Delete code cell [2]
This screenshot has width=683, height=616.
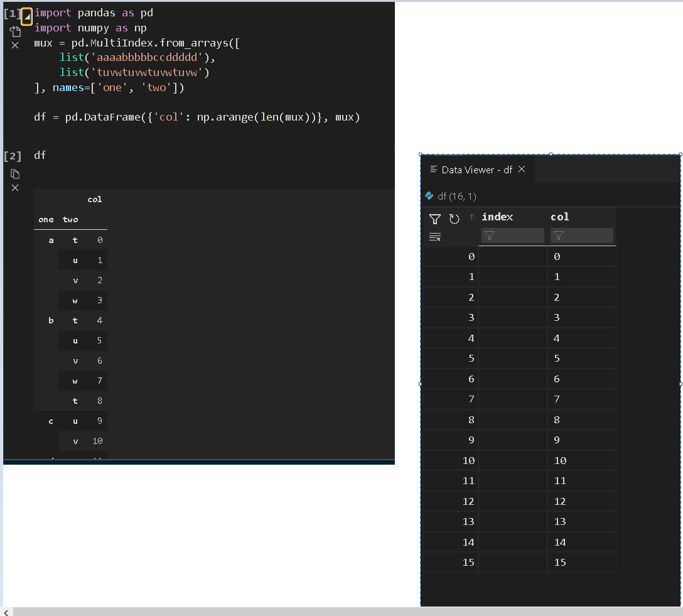[x=14, y=188]
